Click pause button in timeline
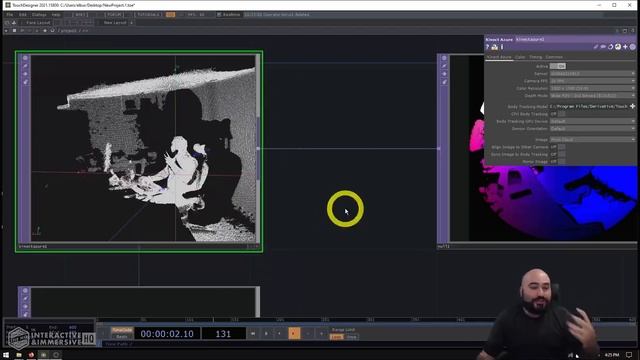640x360 pixels. pos(266,333)
